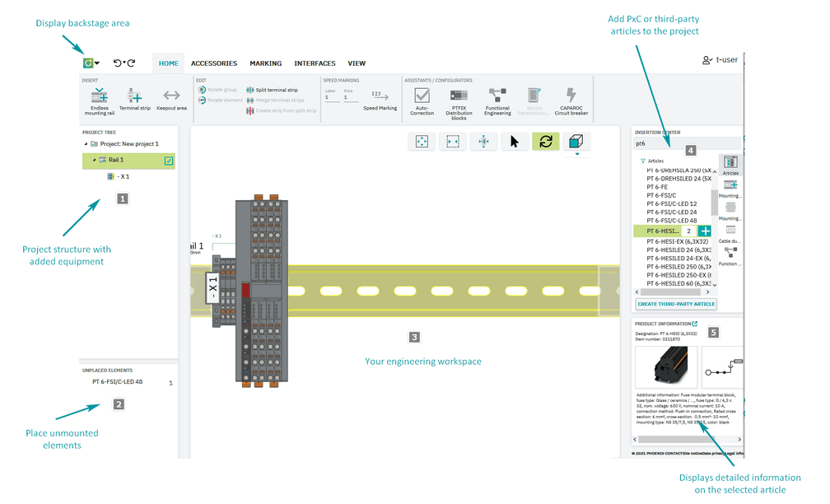The image size is (830, 504).
Task: Run the Auto-Correction assistant
Action: (422, 101)
